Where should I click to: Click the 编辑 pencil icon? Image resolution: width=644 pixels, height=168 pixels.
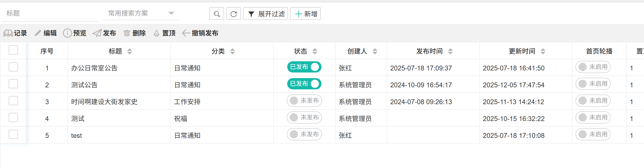pyautogui.click(x=38, y=33)
